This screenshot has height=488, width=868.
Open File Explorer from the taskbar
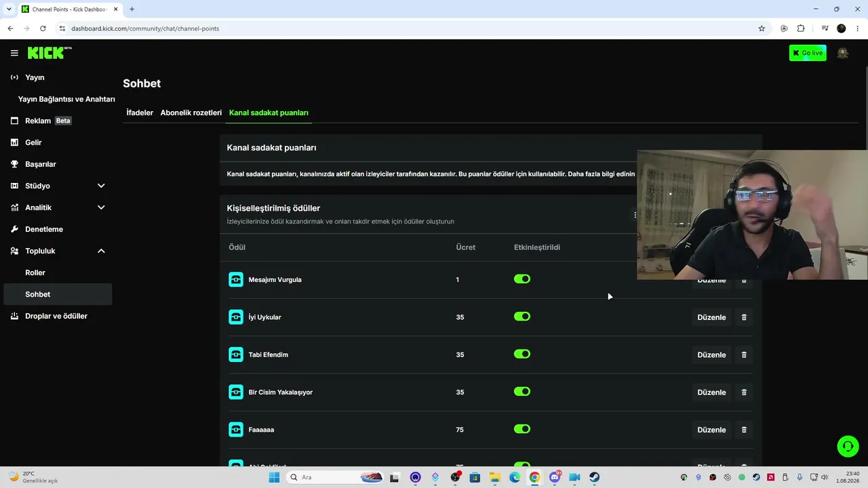pyautogui.click(x=495, y=477)
